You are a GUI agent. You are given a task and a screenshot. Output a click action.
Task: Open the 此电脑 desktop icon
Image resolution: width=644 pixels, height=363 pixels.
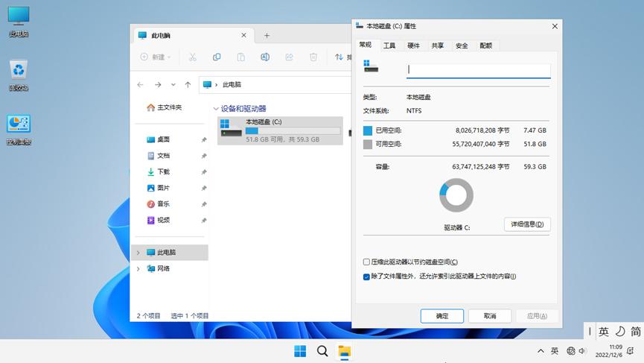(x=19, y=22)
